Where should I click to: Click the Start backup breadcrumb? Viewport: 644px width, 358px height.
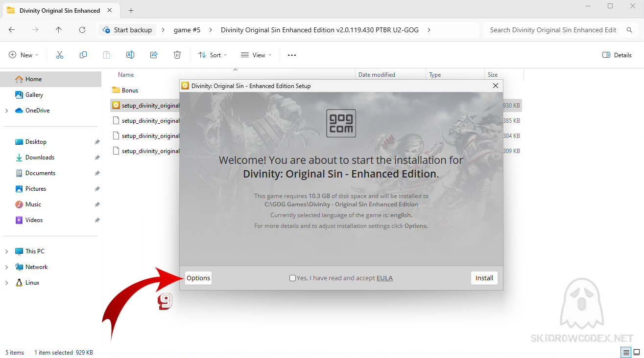click(127, 30)
